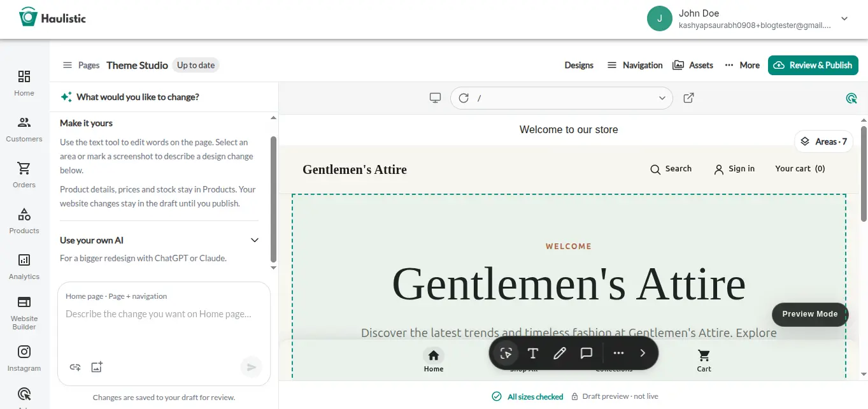Reload the preview with the refresh icon
Image resolution: width=868 pixels, height=409 pixels.
point(464,98)
